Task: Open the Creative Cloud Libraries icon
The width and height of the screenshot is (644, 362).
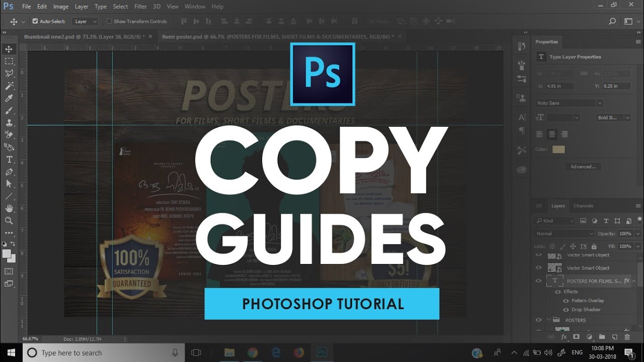Action: pyautogui.click(x=522, y=169)
